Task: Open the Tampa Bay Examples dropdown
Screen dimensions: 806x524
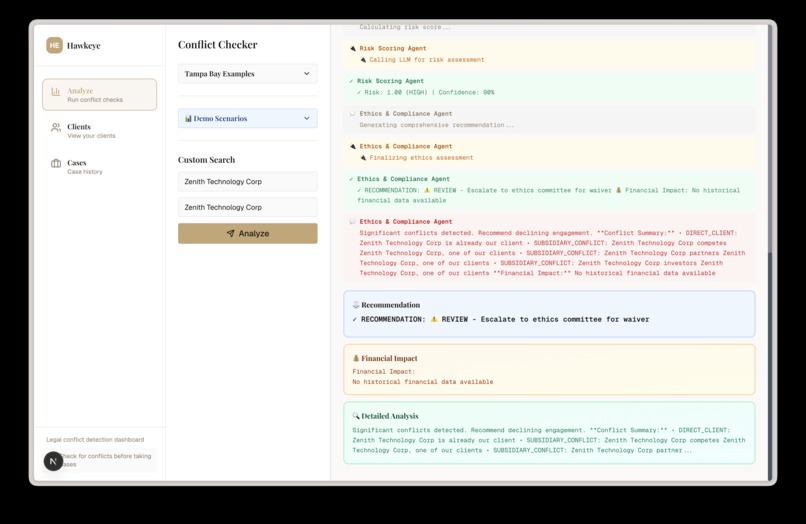Action: (248, 74)
